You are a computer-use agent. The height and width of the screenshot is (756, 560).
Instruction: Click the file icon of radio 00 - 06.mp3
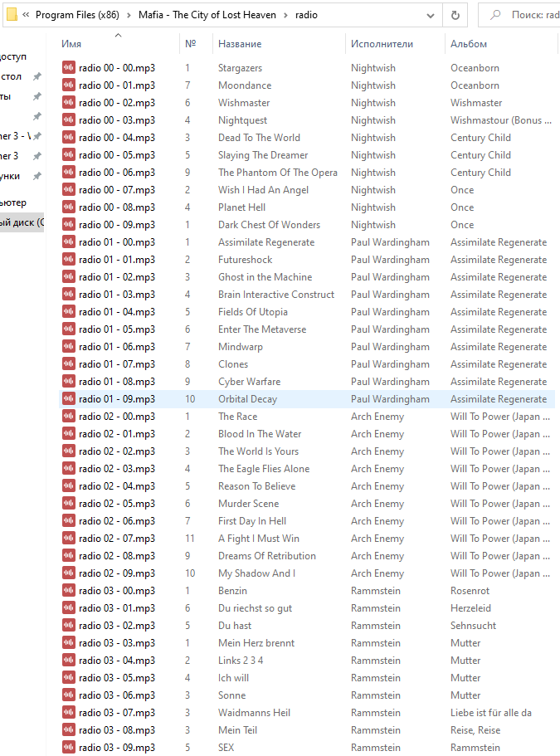coord(69,173)
